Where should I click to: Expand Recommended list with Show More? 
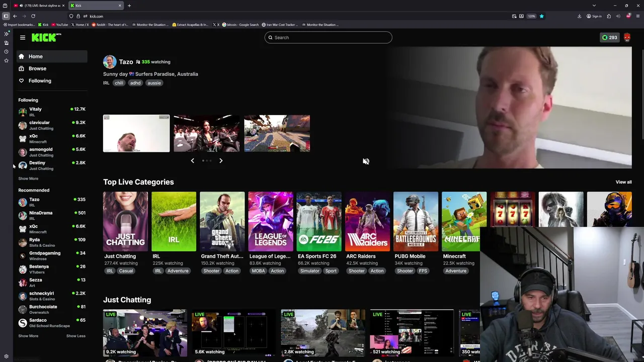click(x=28, y=336)
